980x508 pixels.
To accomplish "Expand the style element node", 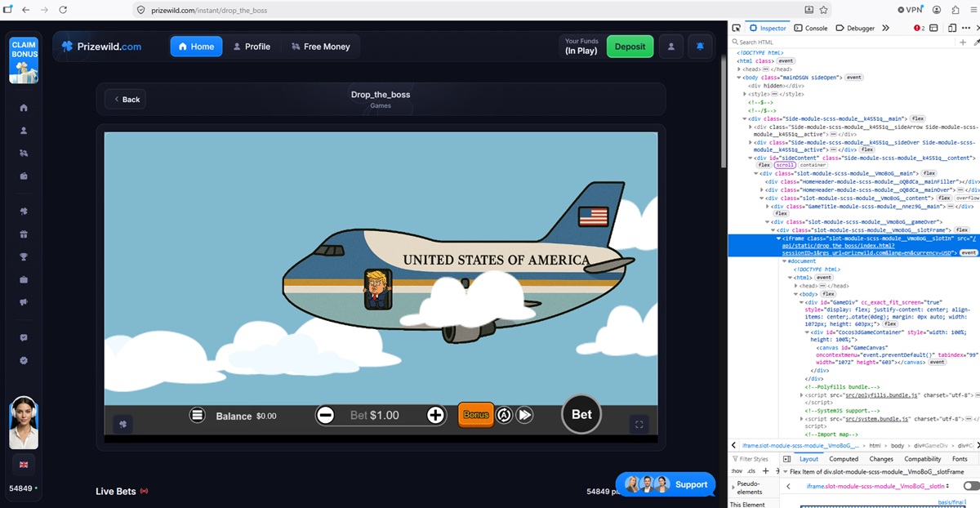I will click(x=746, y=94).
